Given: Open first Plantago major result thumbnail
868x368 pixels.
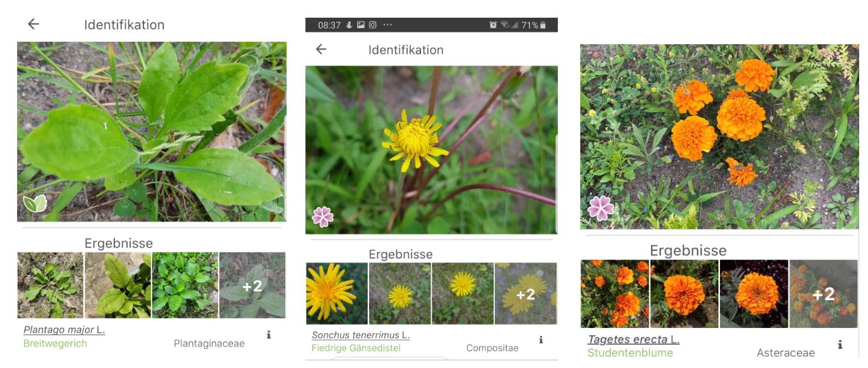Looking at the screenshot, I should [50, 285].
